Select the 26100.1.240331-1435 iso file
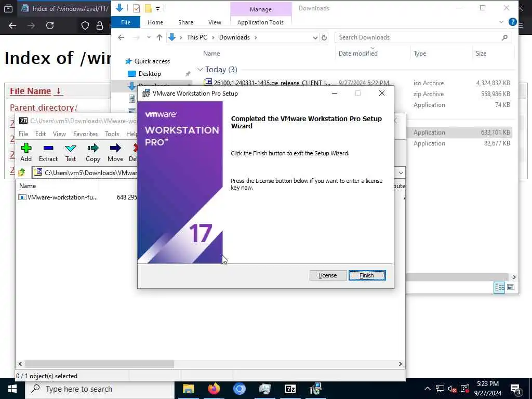The height and width of the screenshot is (399, 532). 268,83
